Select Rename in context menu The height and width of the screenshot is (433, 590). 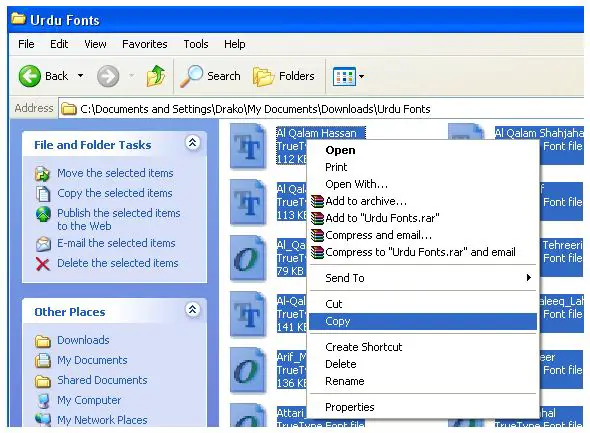coord(423,381)
